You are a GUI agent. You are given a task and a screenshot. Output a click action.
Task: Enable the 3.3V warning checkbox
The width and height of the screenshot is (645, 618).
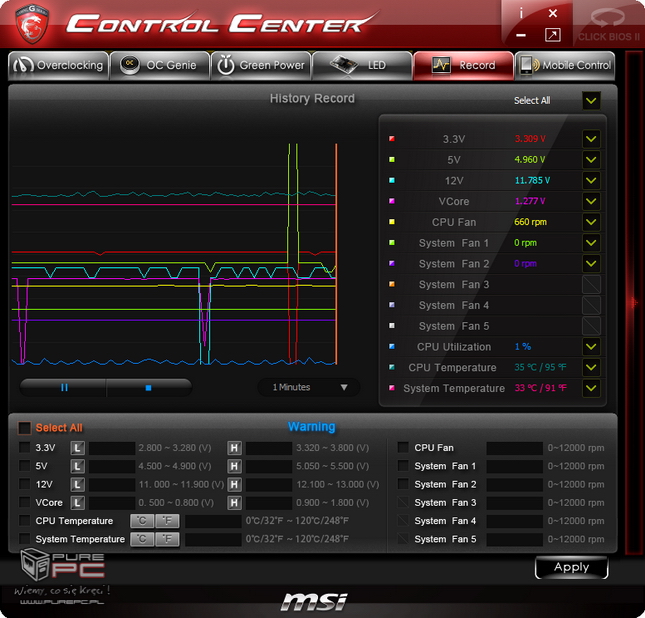25,448
